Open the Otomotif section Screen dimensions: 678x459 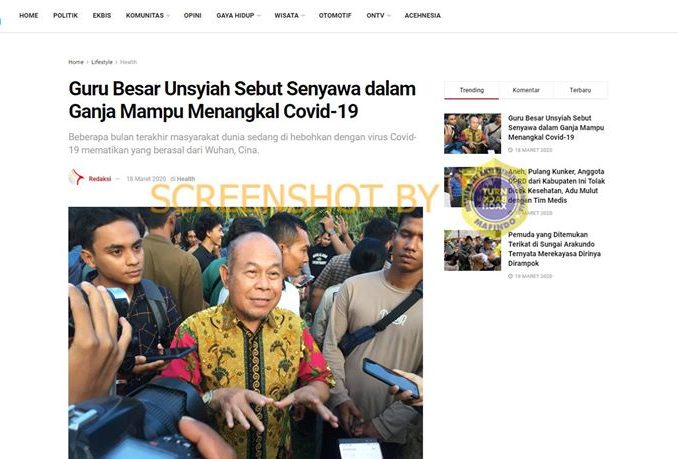pos(335,16)
